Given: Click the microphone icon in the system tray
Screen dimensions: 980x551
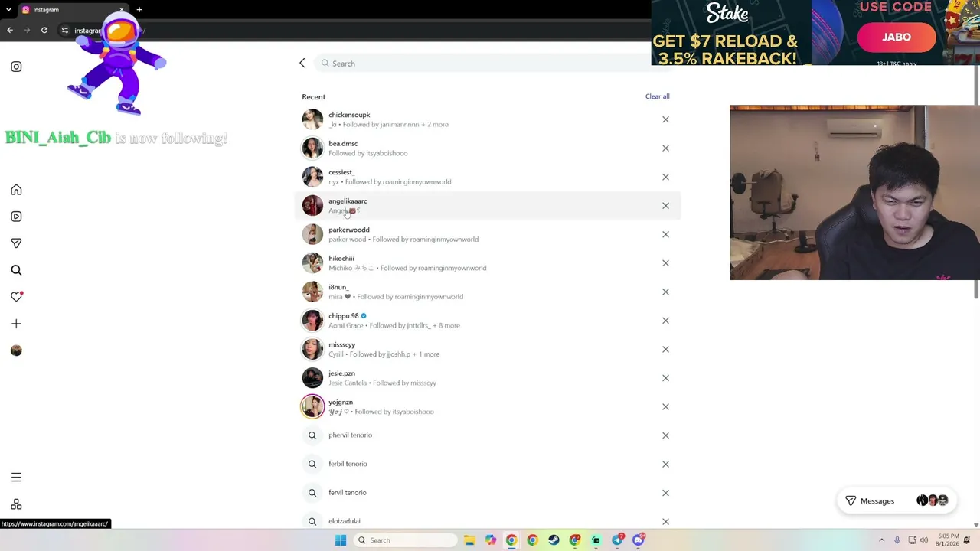Looking at the screenshot, I should pyautogui.click(x=897, y=540).
